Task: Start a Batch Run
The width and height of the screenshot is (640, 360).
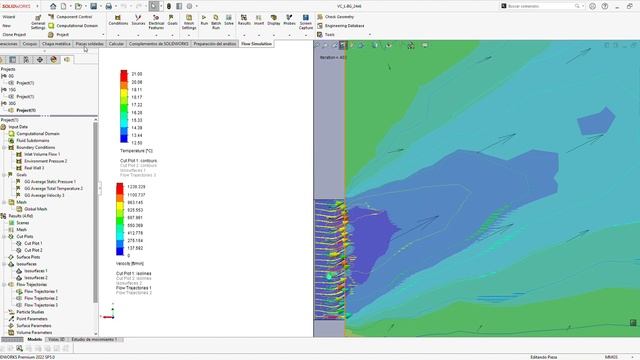Action: point(216,22)
